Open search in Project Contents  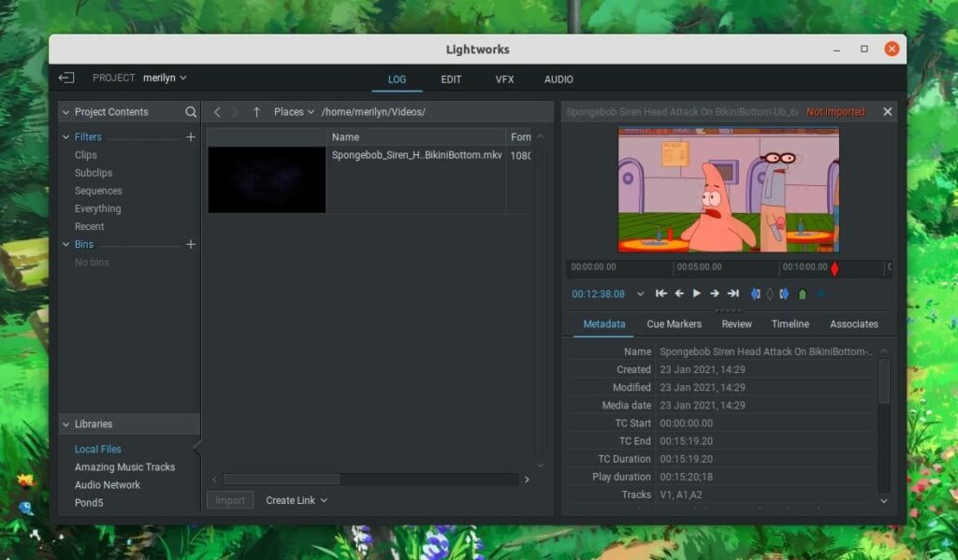191,112
